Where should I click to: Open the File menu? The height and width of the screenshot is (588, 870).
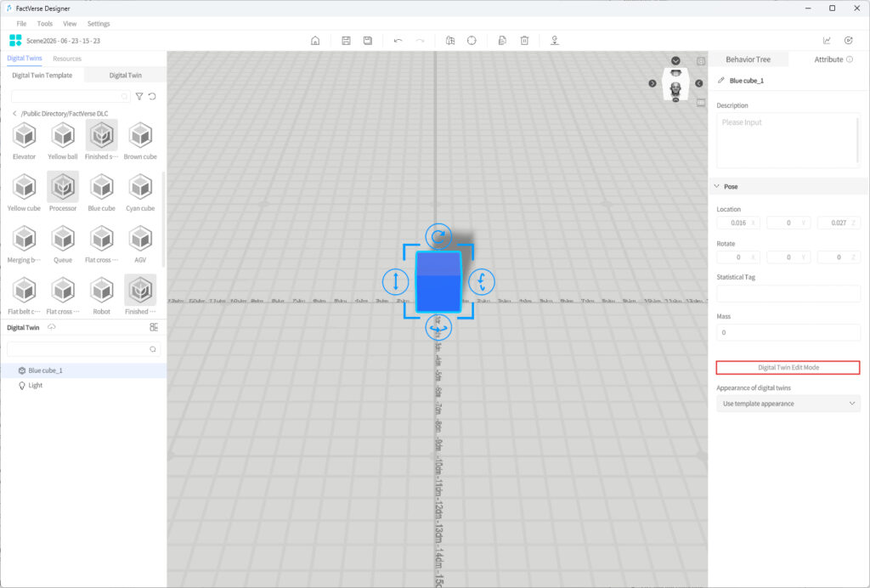21,23
